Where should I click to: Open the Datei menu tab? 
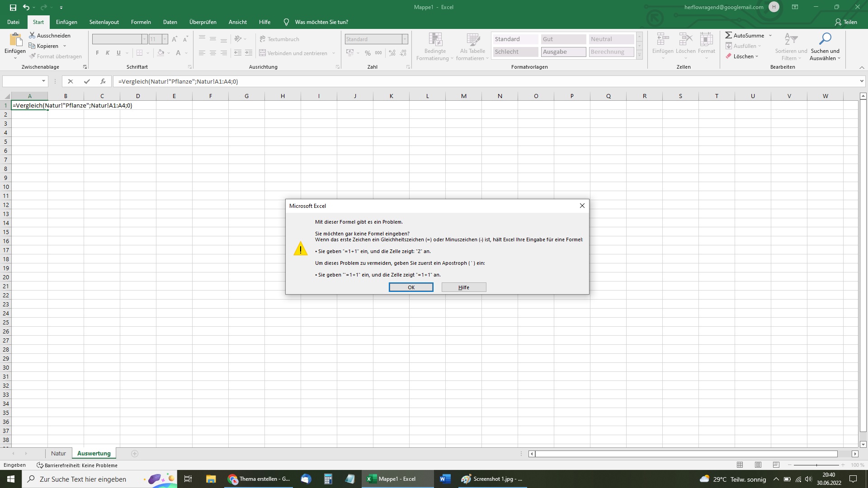point(14,22)
